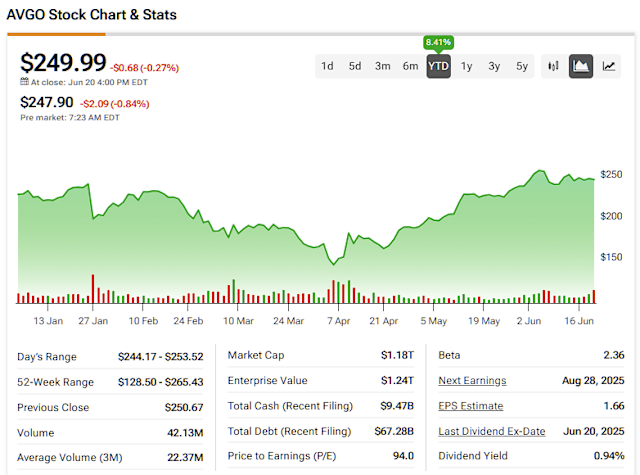Click the Aug 28, 2025 earnings date

(593, 380)
